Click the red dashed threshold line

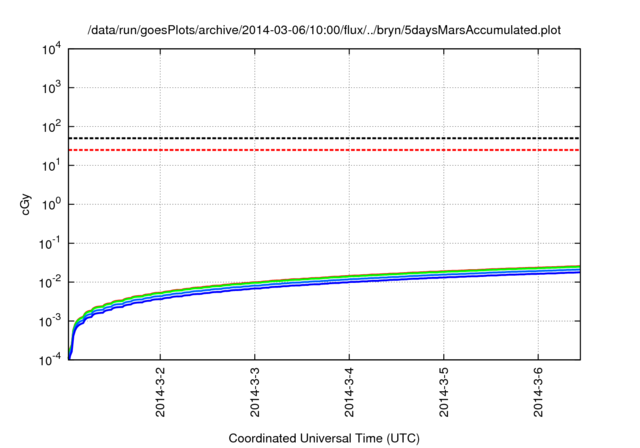[324, 150]
